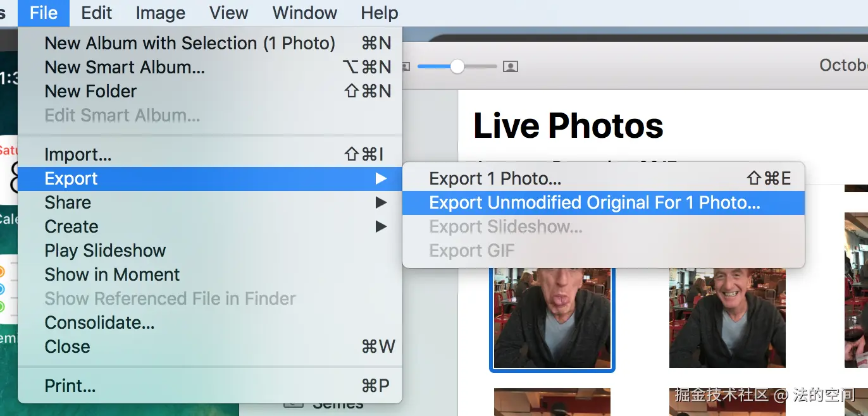Adjust the thumbnail zoom slider knob
The width and height of the screenshot is (868, 416).
click(x=457, y=66)
